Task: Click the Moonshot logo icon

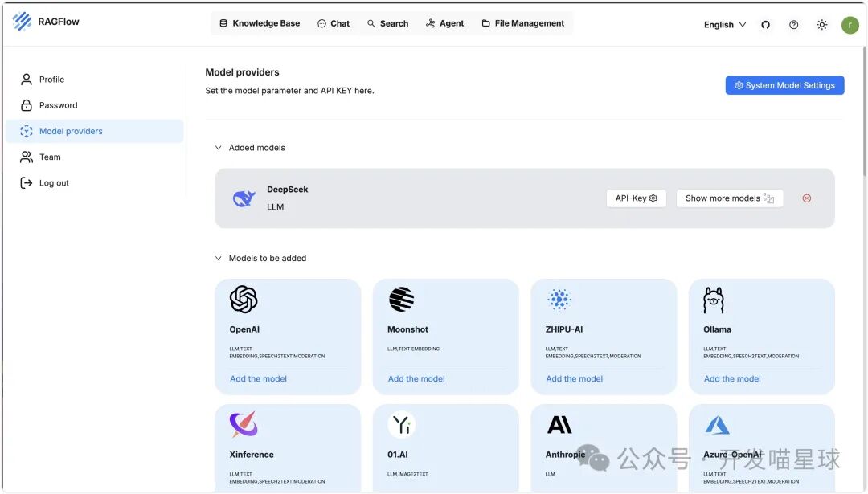Action: point(401,300)
